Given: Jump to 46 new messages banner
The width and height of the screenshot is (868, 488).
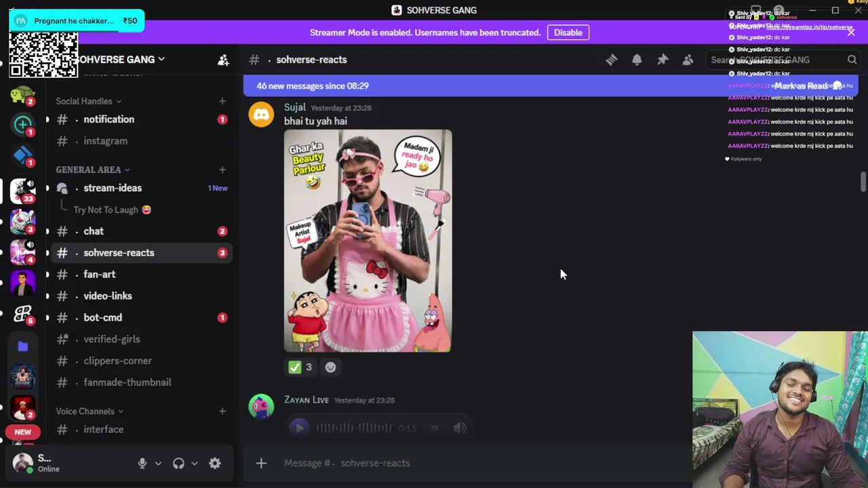Looking at the screenshot, I should 312,86.
